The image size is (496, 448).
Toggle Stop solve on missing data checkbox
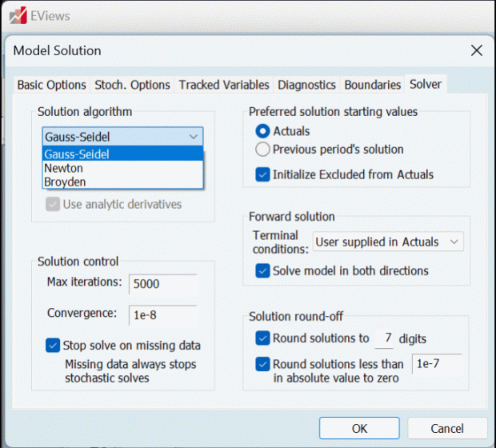[x=53, y=346]
